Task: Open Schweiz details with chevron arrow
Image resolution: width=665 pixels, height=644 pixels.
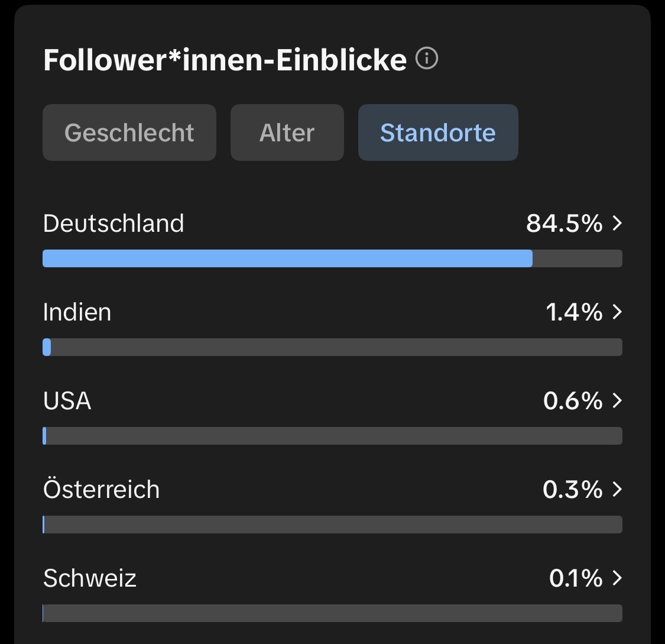Action: point(617,578)
